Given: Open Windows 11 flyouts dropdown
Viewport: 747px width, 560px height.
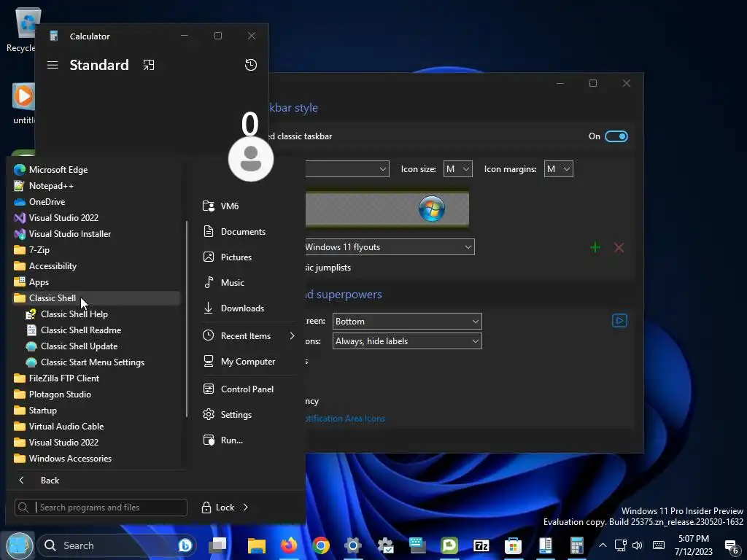Looking at the screenshot, I should (x=390, y=247).
